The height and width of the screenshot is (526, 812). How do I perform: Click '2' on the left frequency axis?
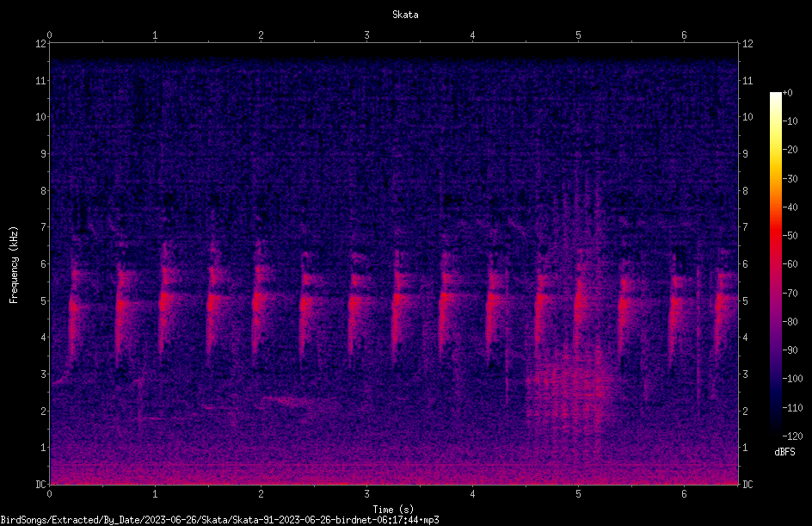click(x=44, y=411)
